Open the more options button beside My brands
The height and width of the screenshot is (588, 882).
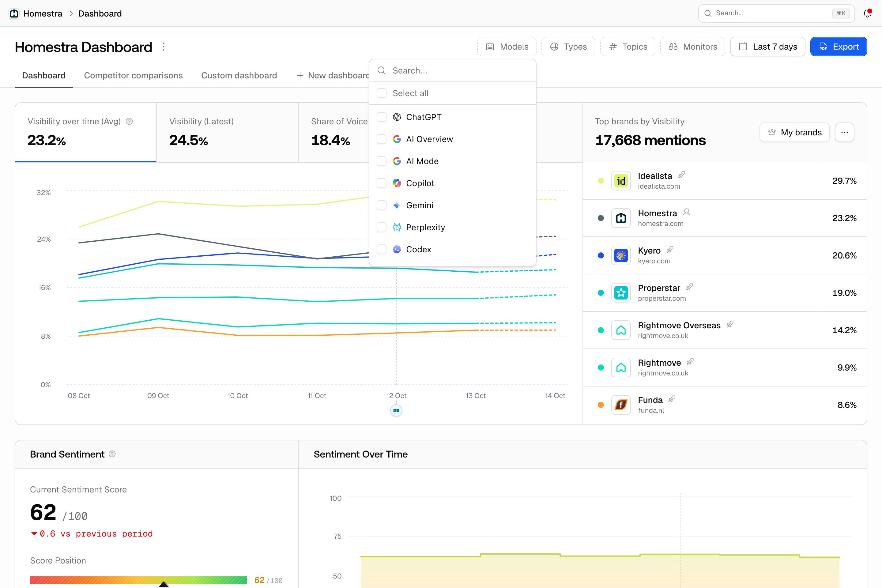tap(845, 132)
